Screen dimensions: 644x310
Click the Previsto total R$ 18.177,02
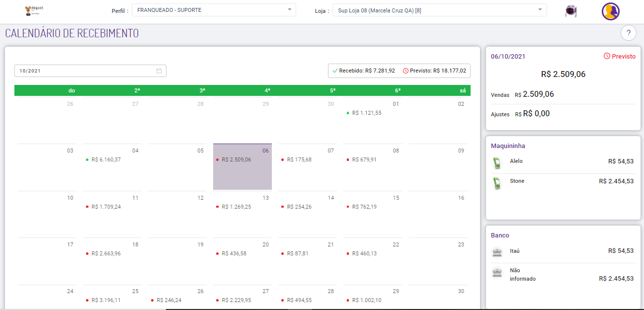434,71
